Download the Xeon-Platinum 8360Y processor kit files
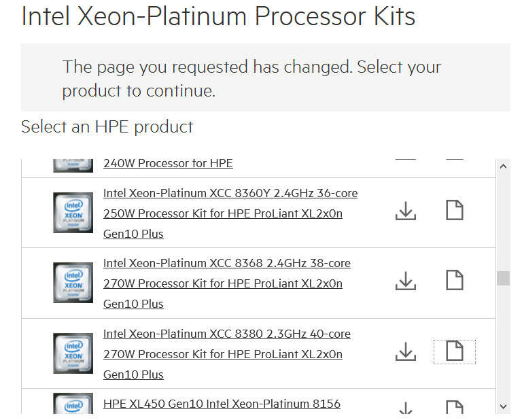 (x=406, y=211)
